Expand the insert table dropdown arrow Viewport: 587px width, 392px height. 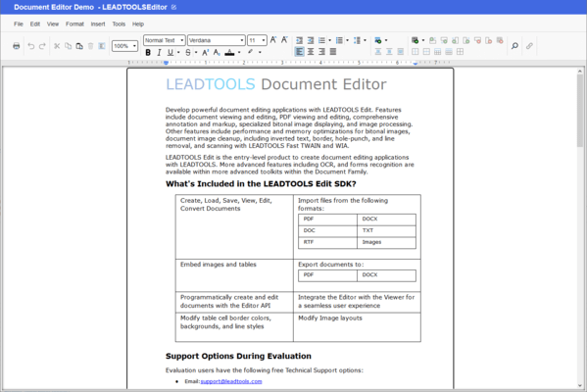coord(423,40)
